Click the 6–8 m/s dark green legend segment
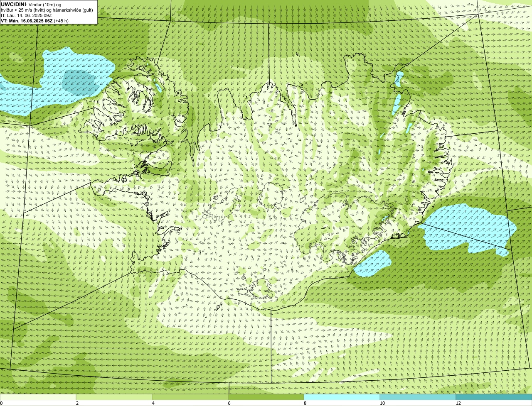The width and height of the screenshot is (532, 406). point(266,397)
